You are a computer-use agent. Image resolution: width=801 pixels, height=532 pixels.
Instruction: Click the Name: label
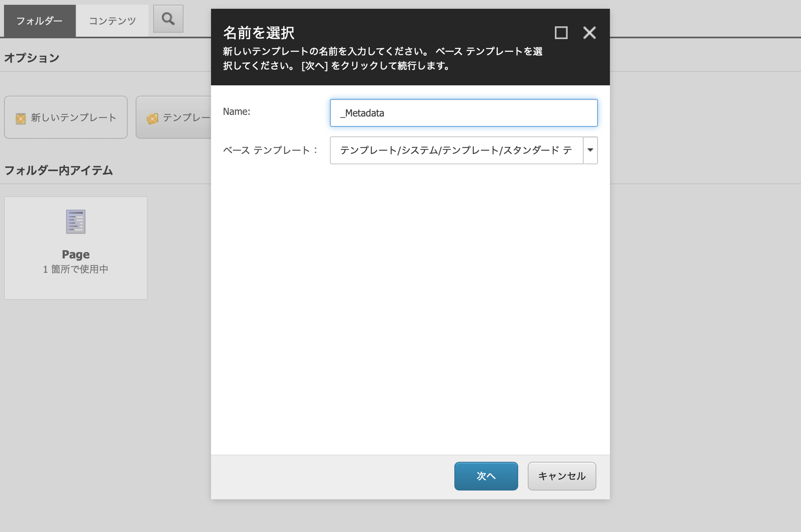point(237,112)
